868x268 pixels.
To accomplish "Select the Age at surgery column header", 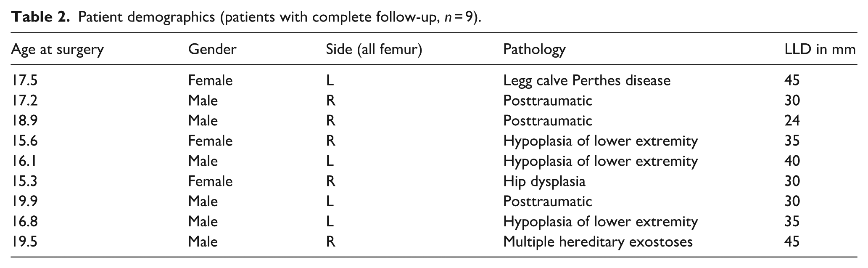I will [57, 50].
